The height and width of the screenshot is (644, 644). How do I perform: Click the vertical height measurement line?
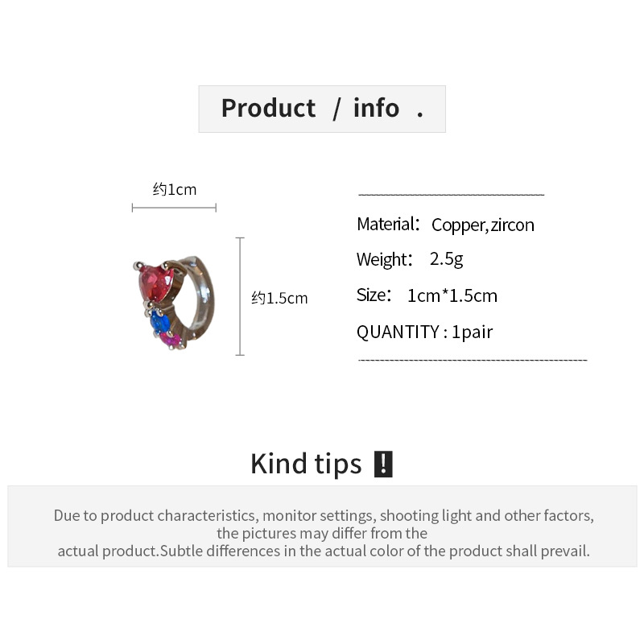click(x=240, y=296)
